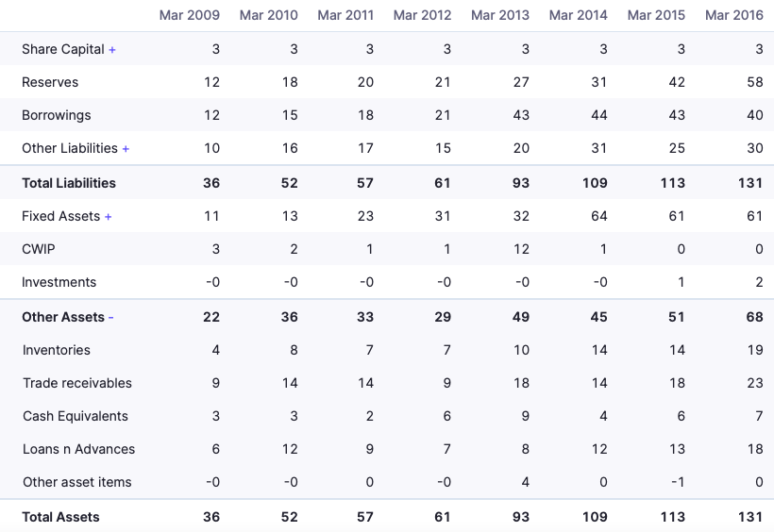
Task: Click the CWIP row label
Action: pyautogui.click(x=38, y=249)
